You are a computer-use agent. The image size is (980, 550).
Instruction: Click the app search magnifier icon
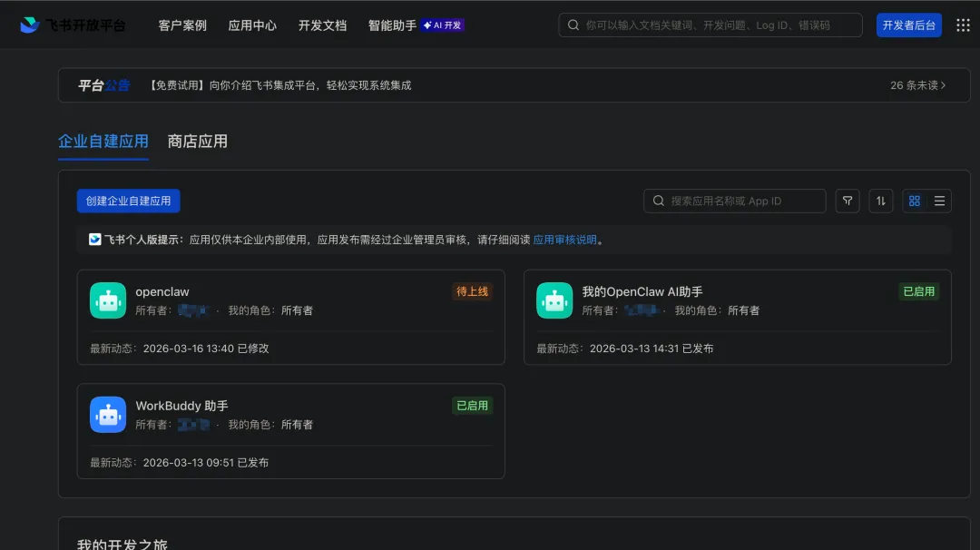tap(658, 201)
